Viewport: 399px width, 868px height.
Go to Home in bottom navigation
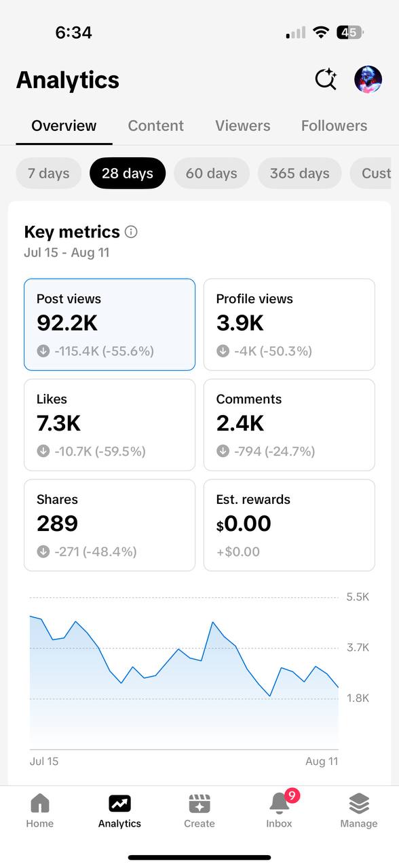click(39, 810)
